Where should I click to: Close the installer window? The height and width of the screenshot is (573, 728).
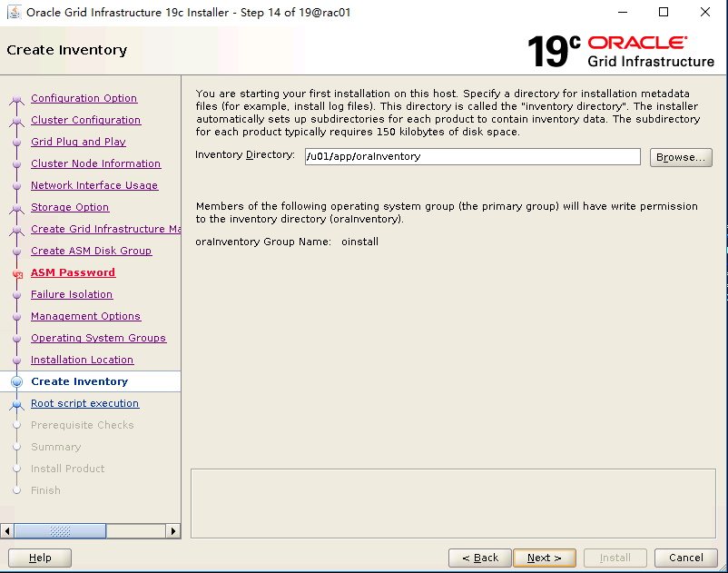(704, 12)
